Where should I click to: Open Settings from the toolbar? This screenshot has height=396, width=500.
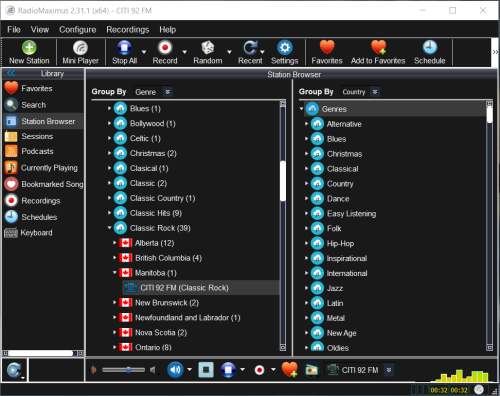pos(284,52)
